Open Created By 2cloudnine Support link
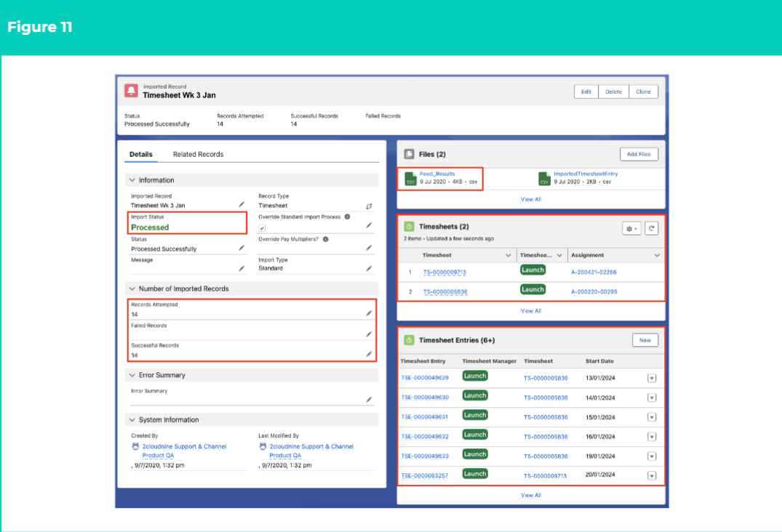The width and height of the screenshot is (782, 532). pos(184,451)
